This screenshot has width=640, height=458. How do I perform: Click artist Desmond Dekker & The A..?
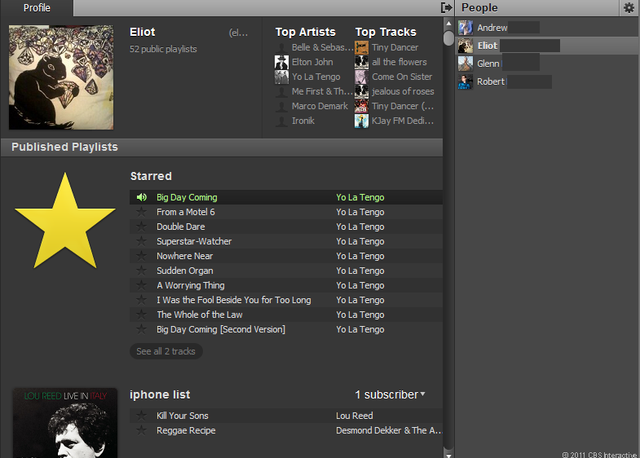389,430
